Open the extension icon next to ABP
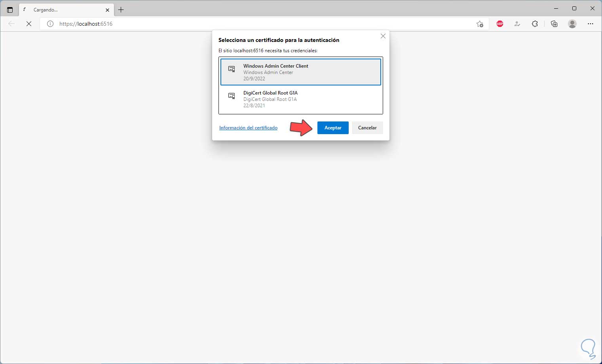This screenshot has width=602, height=364. [517, 24]
